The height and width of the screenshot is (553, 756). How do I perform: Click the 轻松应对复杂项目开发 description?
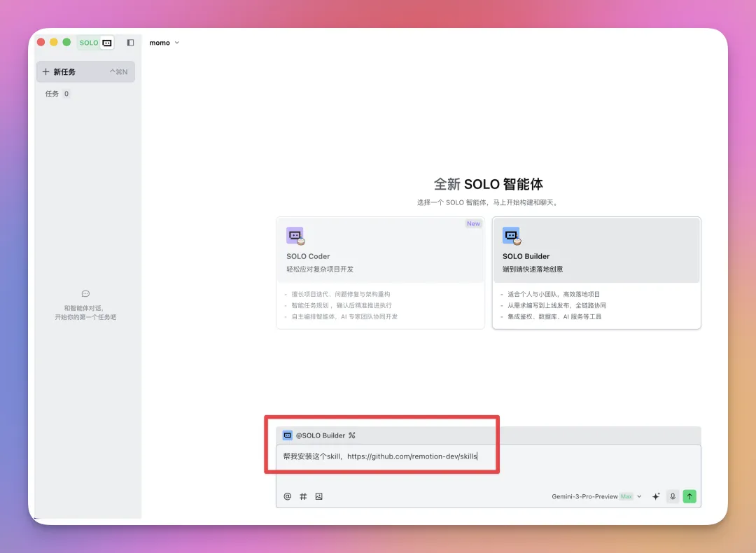coord(320,269)
